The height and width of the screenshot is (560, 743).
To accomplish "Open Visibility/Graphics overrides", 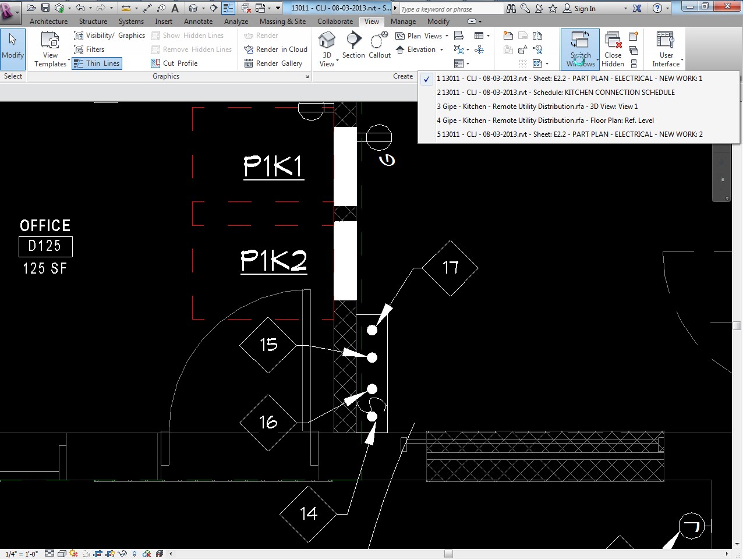I will [109, 36].
